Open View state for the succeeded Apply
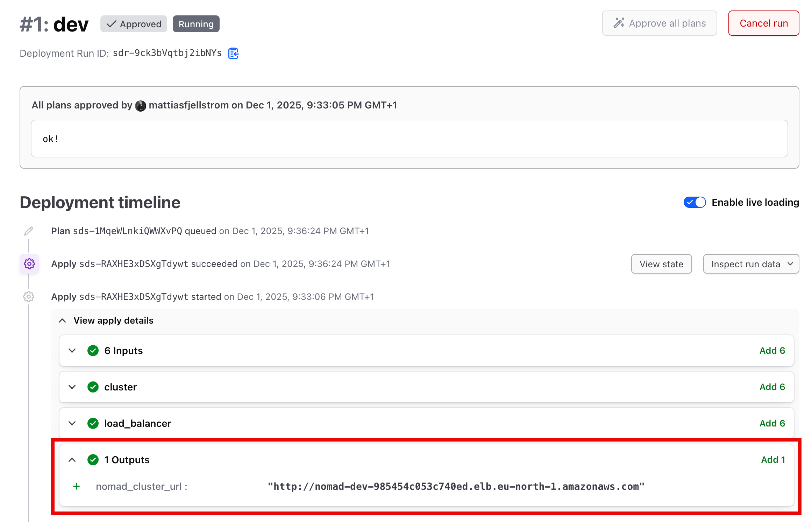The width and height of the screenshot is (812, 522). pos(661,264)
